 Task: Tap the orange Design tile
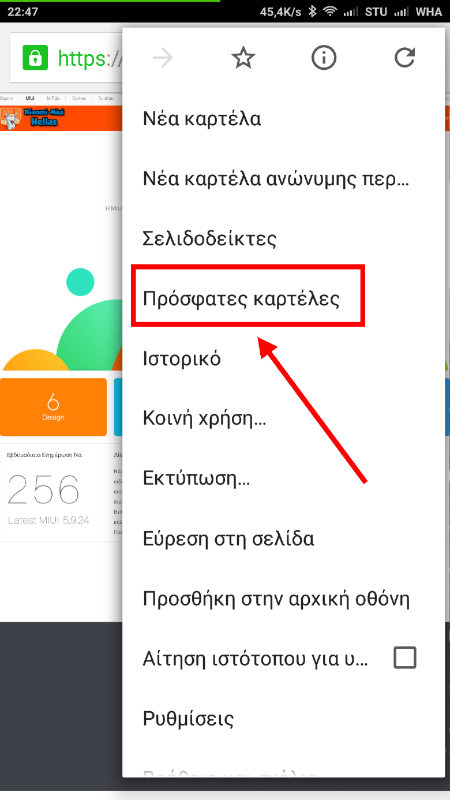coord(54,407)
